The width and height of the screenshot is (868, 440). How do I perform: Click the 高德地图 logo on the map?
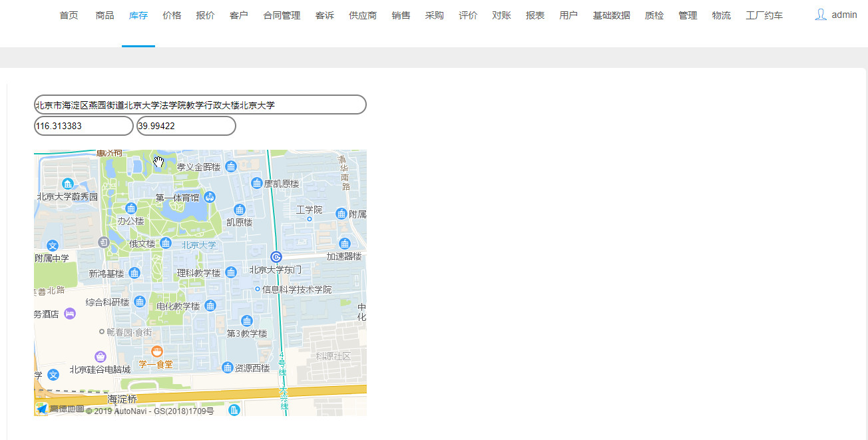[x=42, y=409]
